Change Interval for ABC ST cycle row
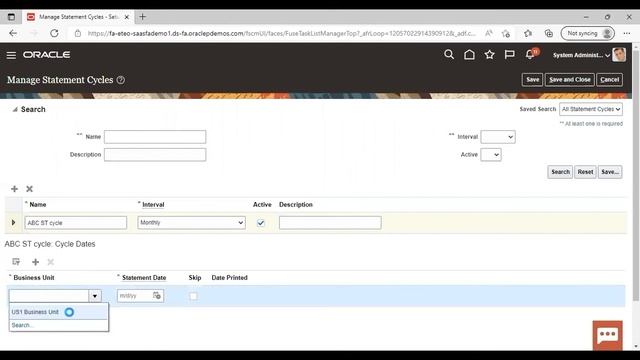Image resolution: width=640 pixels, height=360 pixels. tap(191, 222)
